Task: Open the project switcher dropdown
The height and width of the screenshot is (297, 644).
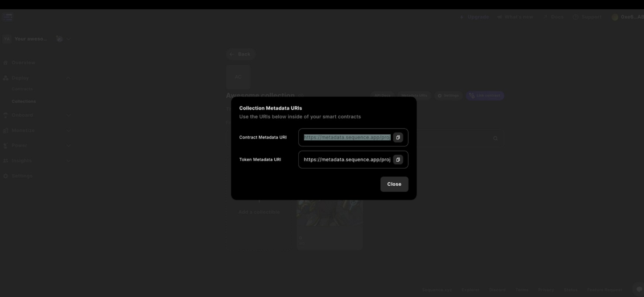Action: point(69,39)
